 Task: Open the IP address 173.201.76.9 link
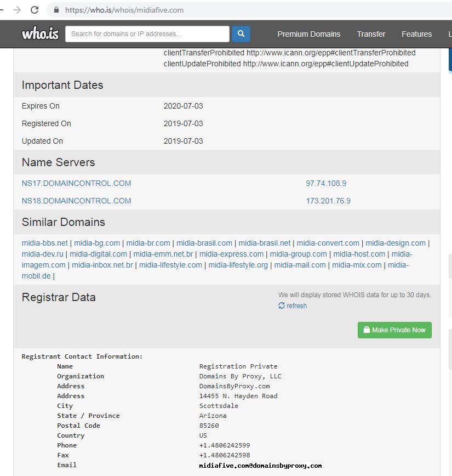point(328,201)
